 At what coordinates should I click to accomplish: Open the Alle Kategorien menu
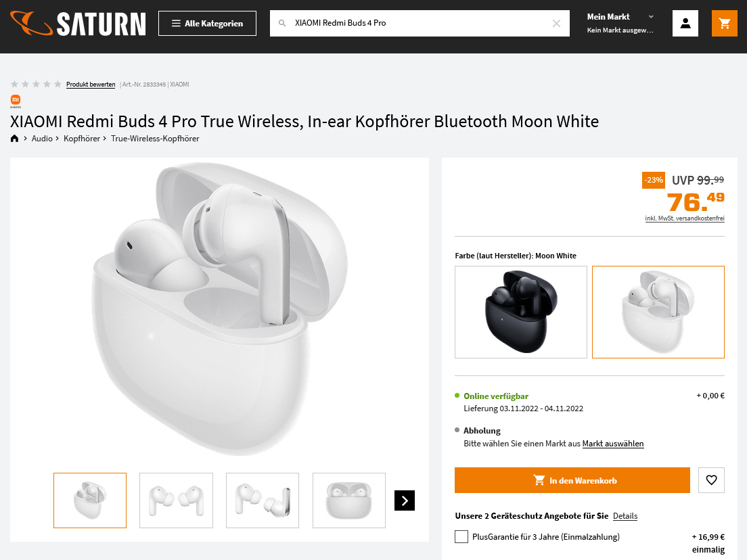tap(207, 24)
